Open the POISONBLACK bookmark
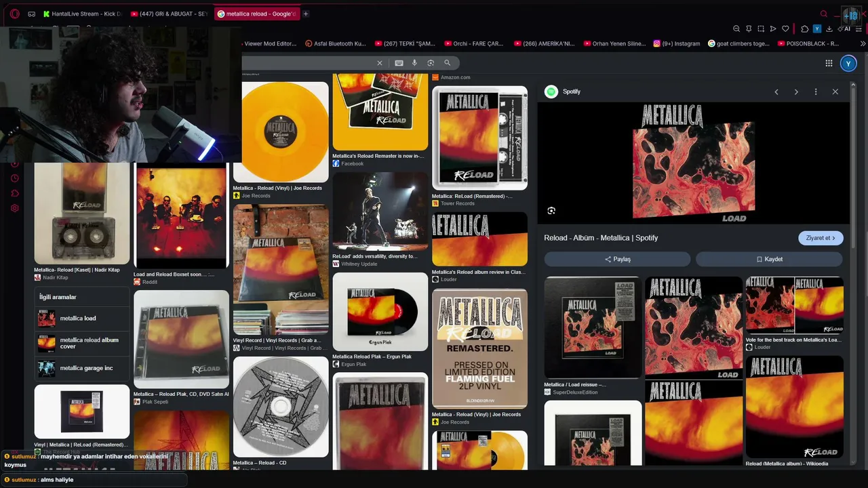The width and height of the screenshot is (868, 488). pos(808,43)
